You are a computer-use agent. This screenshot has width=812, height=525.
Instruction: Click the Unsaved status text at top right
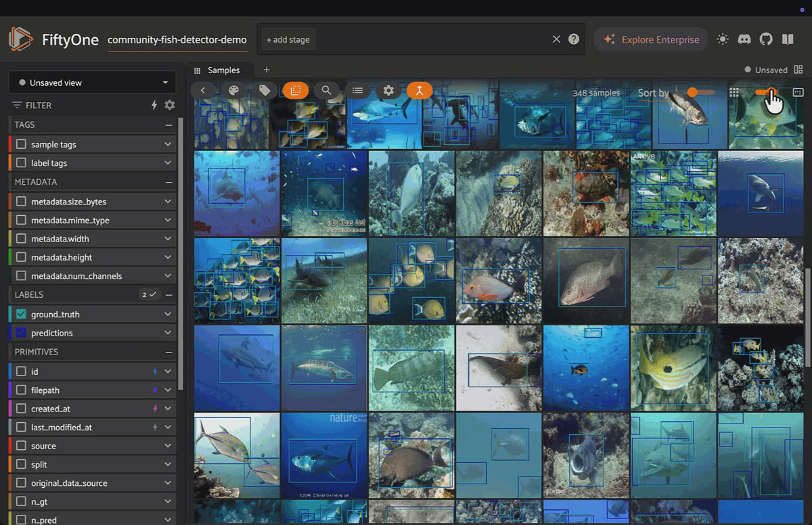(x=771, y=70)
